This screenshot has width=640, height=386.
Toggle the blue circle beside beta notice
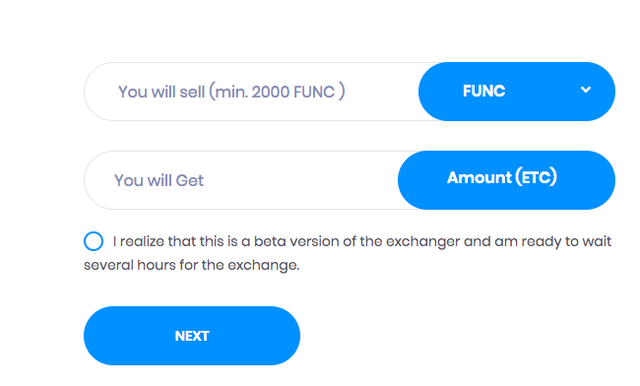(93, 241)
